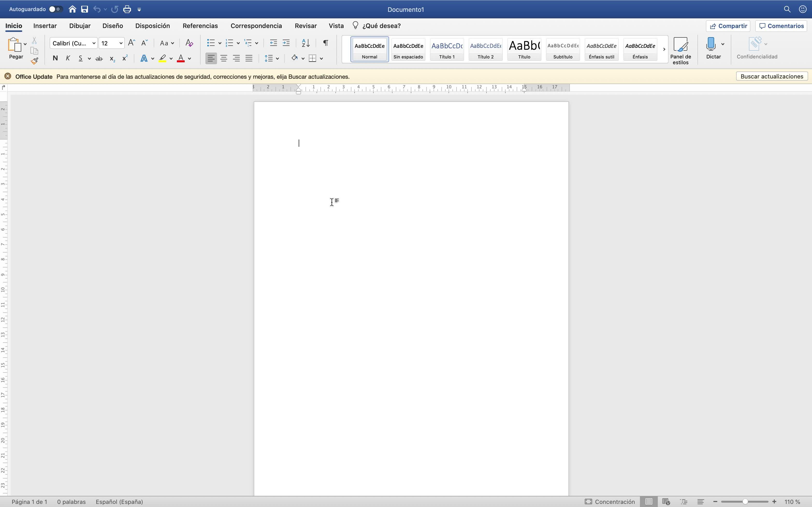The height and width of the screenshot is (507, 812).
Task: Open the font size dropdown
Action: 121,43
